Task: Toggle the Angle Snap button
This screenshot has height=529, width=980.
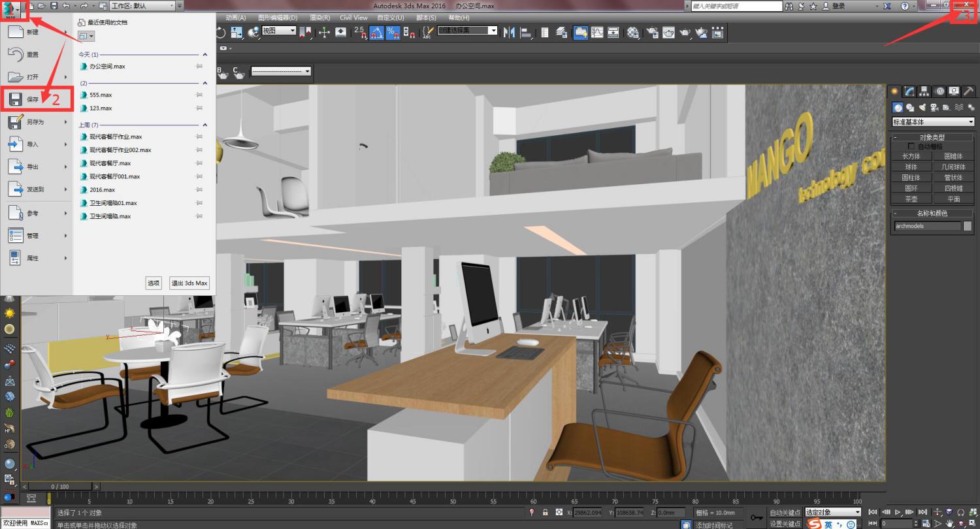Action: point(376,32)
